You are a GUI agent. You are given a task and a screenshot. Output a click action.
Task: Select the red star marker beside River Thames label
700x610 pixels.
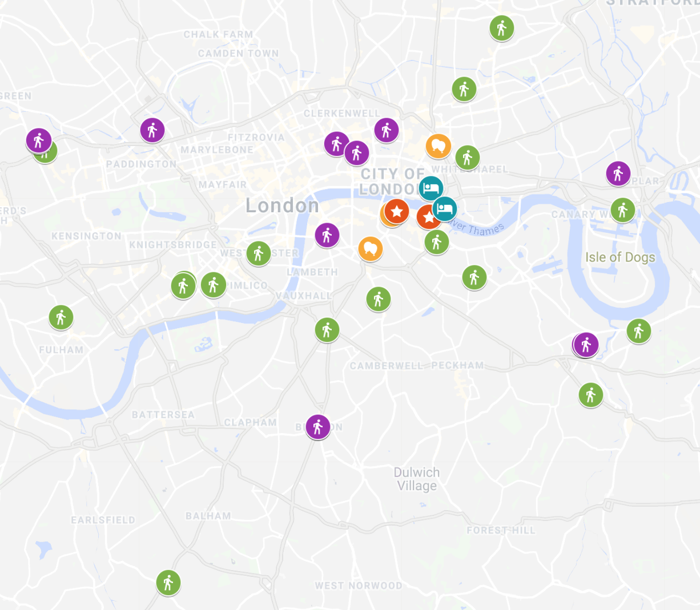pos(428,217)
